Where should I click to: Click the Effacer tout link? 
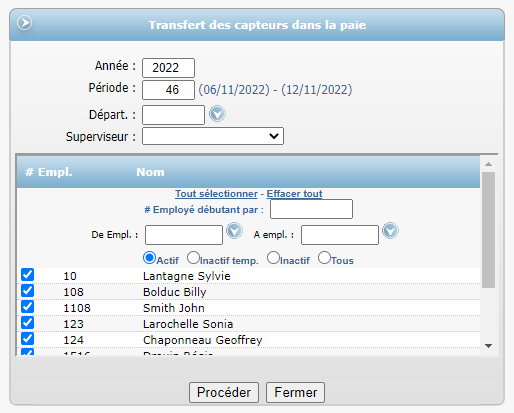coord(294,194)
